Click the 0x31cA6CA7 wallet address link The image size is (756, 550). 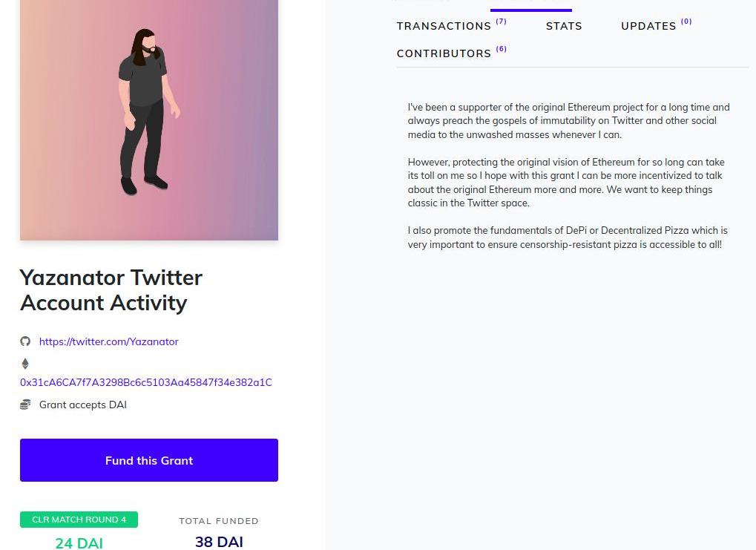coord(145,382)
